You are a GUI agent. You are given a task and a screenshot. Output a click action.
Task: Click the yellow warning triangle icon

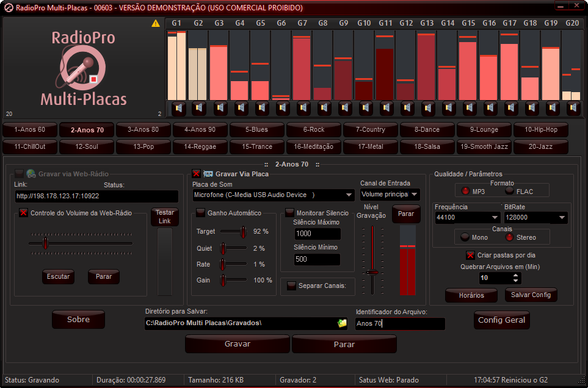pyautogui.click(x=156, y=24)
